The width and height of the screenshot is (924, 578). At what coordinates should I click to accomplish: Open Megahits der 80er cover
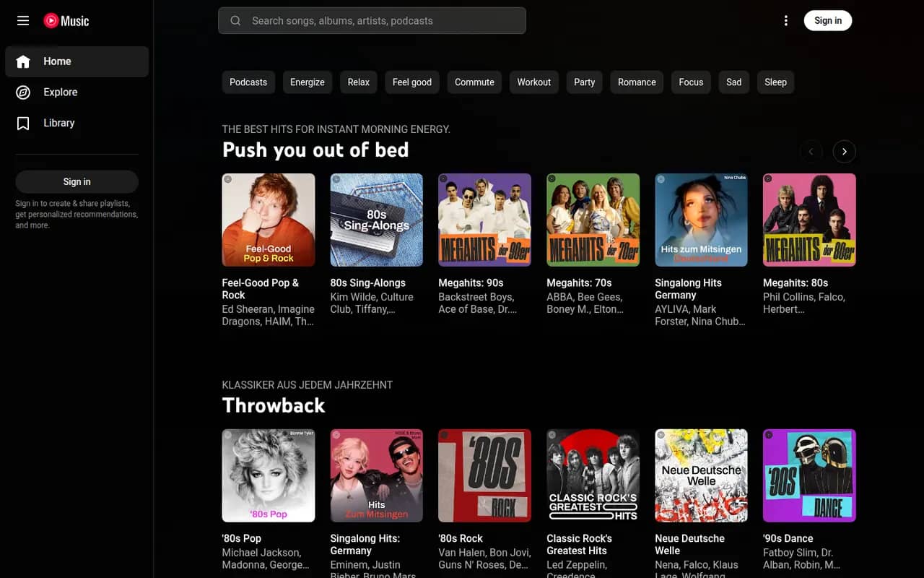pyautogui.click(x=810, y=220)
